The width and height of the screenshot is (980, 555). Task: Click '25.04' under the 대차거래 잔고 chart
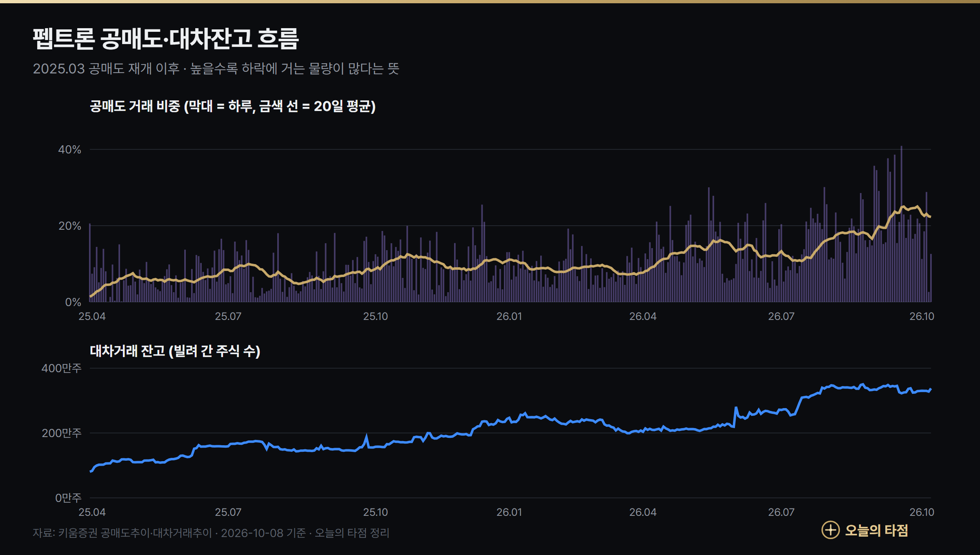click(92, 512)
